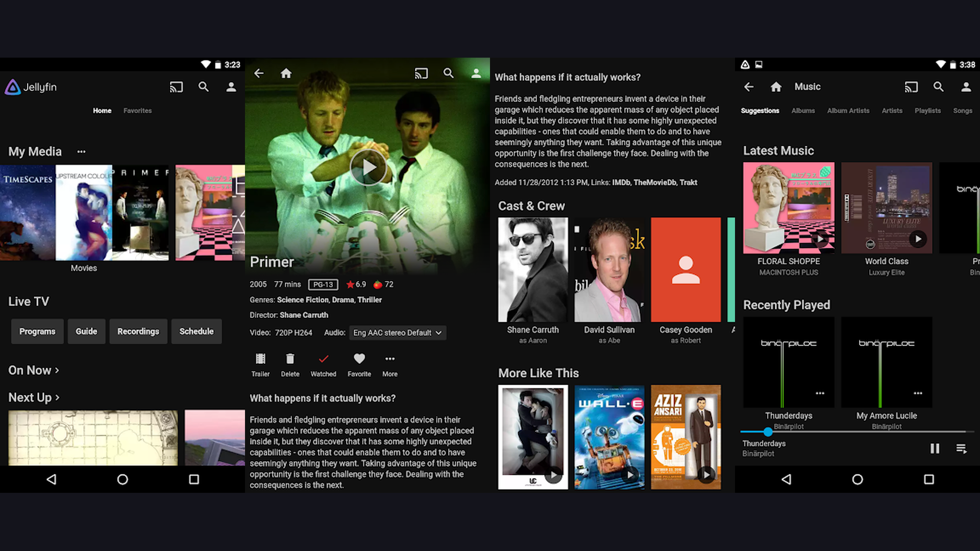
Task: Open the Live TV Guide
Action: click(x=86, y=332)
